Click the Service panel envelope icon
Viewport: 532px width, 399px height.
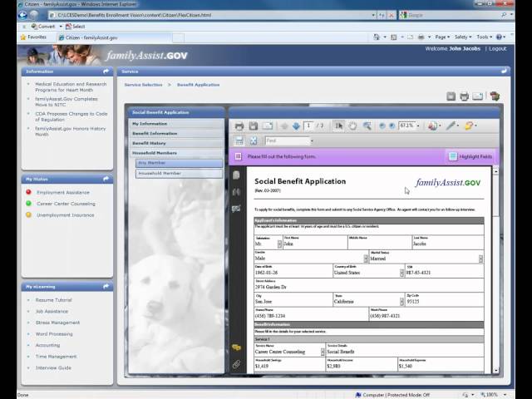[x=477, y=96]
